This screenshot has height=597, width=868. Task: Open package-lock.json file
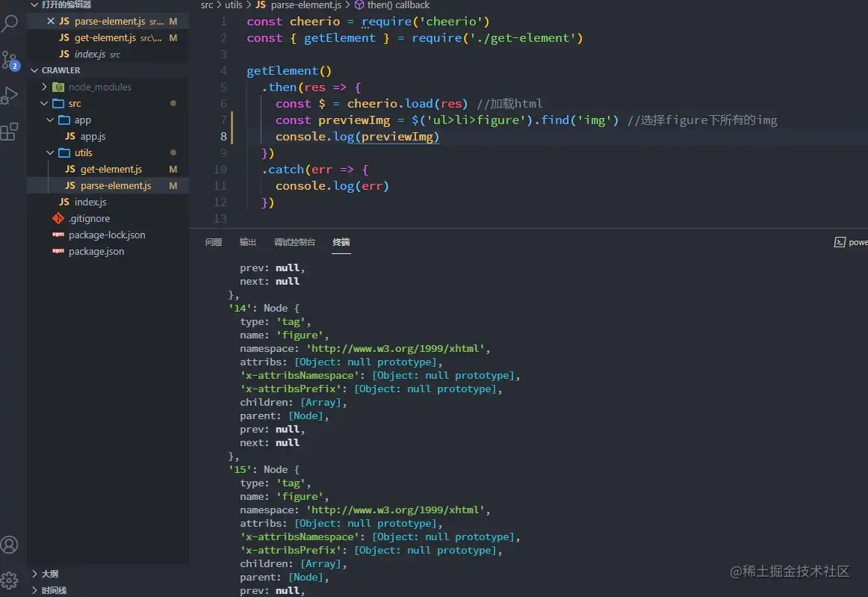[x=107, y=235]
